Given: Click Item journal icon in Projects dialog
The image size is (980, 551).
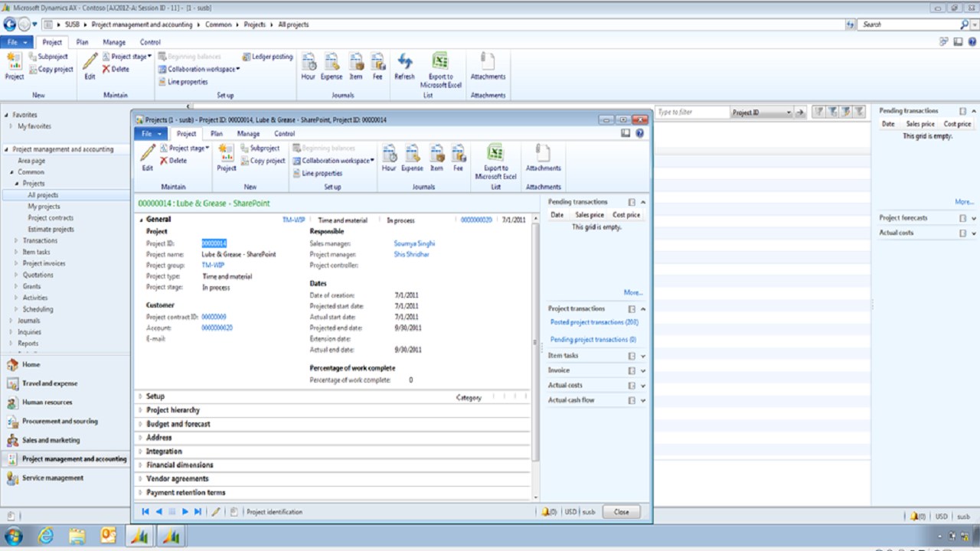Looking at the screenshot, I should tap(436, 157).
